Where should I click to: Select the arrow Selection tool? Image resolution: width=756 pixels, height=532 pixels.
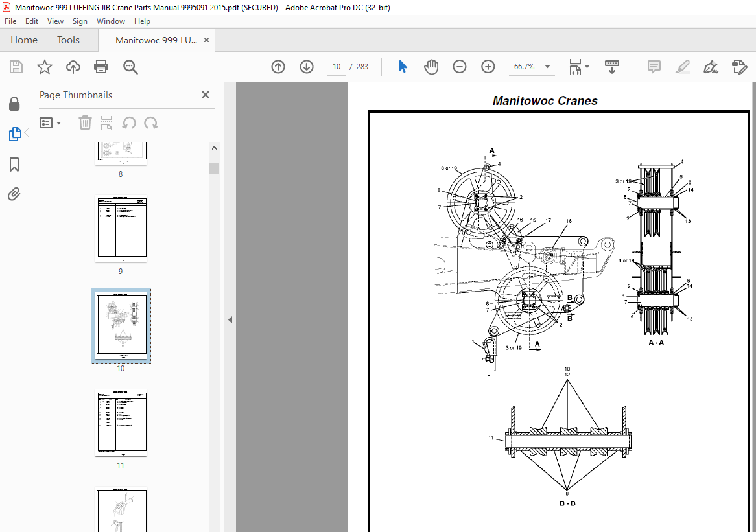[x=403, y=67]
